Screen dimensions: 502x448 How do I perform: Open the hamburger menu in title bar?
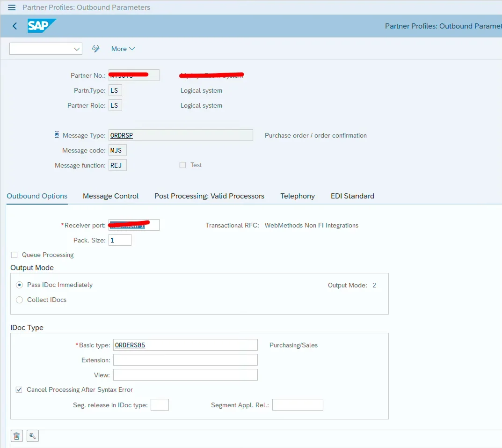tap(12, 7)
